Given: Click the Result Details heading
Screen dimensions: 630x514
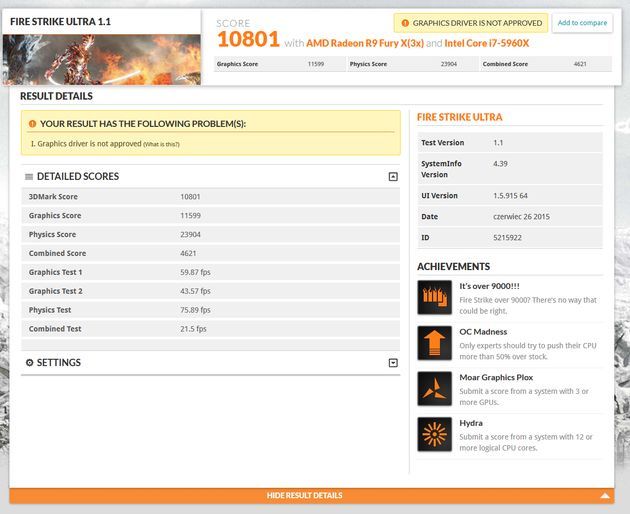Looking at the screenshot, I should click(x=56, y=96).
